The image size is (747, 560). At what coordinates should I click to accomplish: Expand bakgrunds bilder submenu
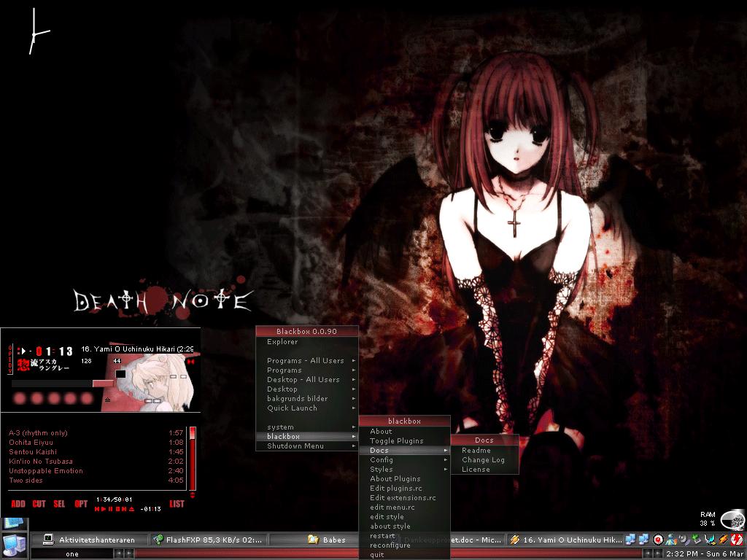pyautogui.click(x=307, y=399)
